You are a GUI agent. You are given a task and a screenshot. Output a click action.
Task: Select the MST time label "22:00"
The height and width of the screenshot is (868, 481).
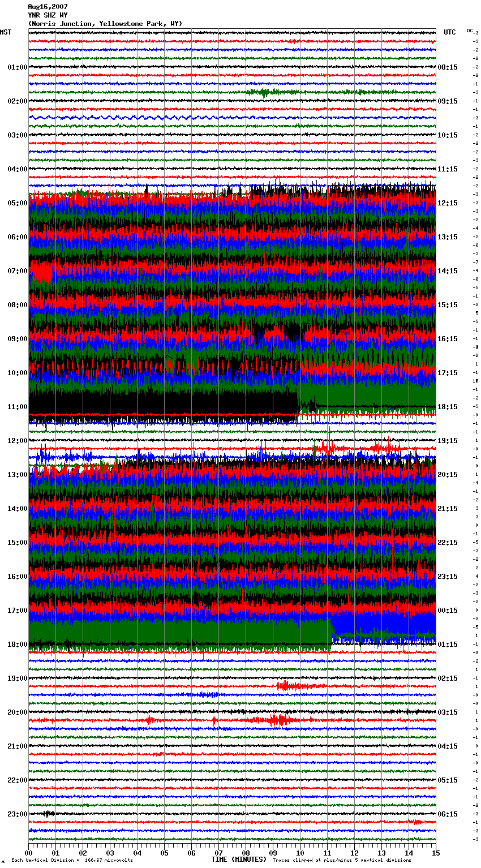pyautogui.click(x=18, y=780)
